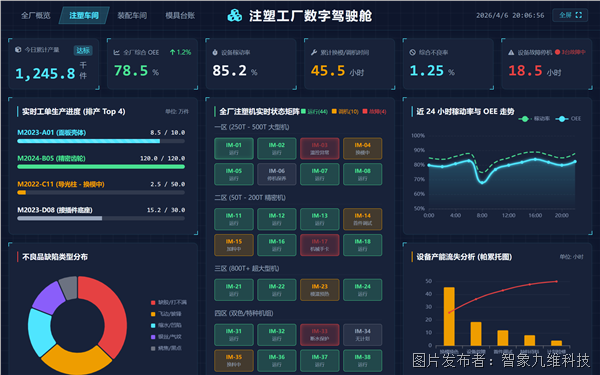This screenshot has height=375, width=600.
Task: Click the 近 24 小时稼动率与 OEE 走势 title
Action: (x=465, y=111)
